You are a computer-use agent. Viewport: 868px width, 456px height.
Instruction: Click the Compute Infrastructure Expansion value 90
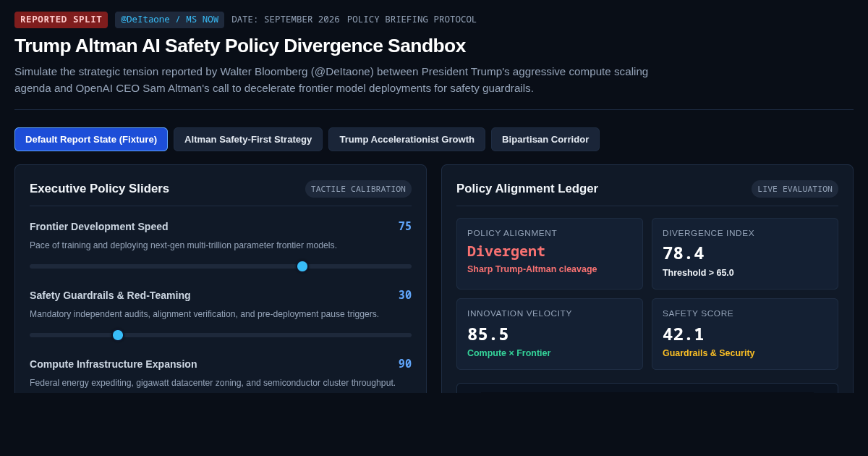tap(404, 364)
